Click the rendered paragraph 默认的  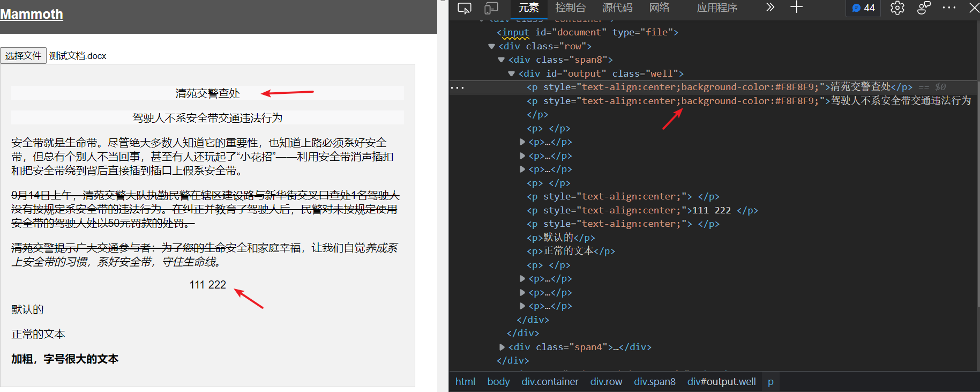[x=27, y=309]
